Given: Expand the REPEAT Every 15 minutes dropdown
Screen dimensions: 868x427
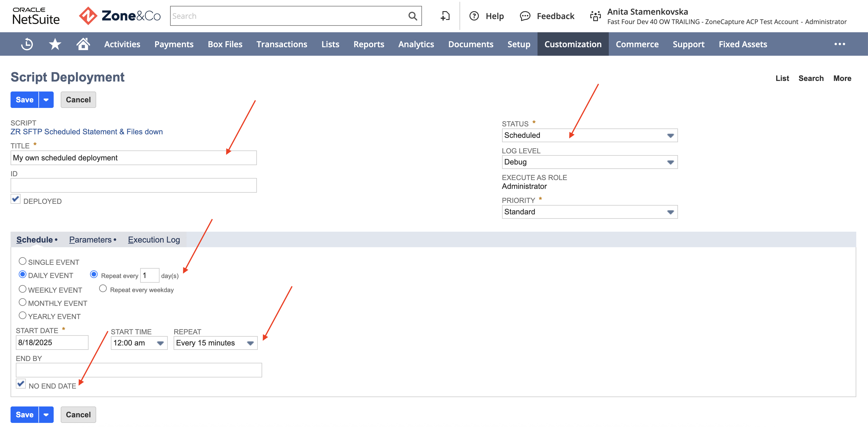Looking at the screenshot, I should 215,343.
